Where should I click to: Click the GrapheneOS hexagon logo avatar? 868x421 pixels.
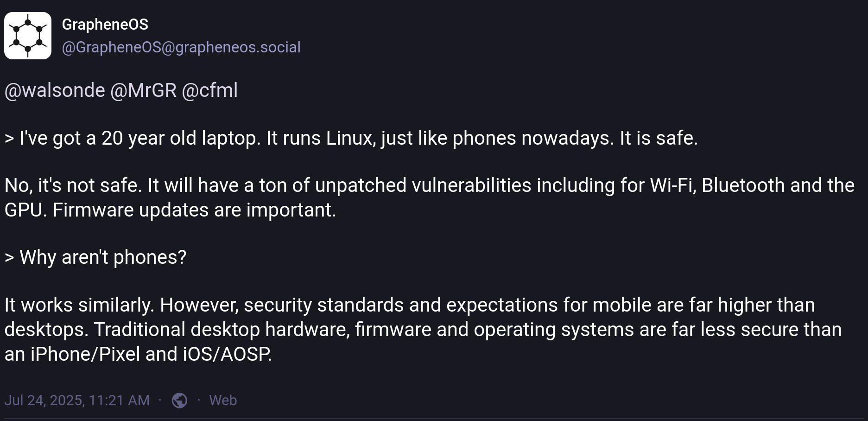point(28,36)
